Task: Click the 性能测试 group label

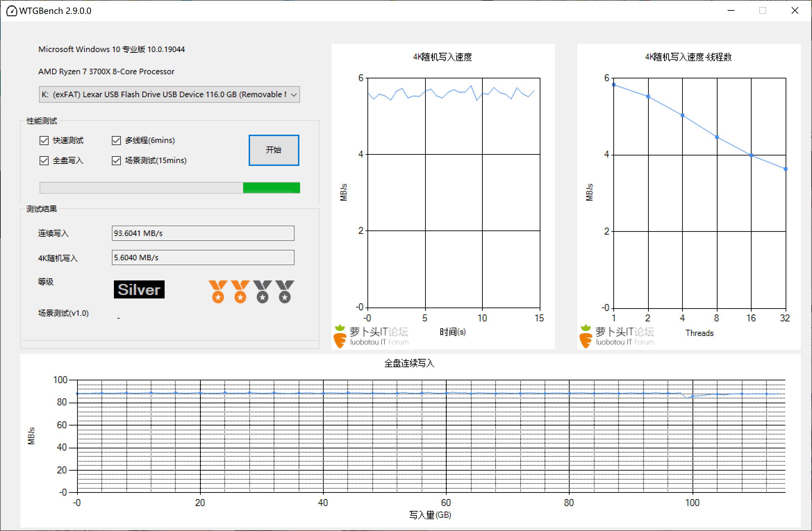Action: (x=42, y=121)
